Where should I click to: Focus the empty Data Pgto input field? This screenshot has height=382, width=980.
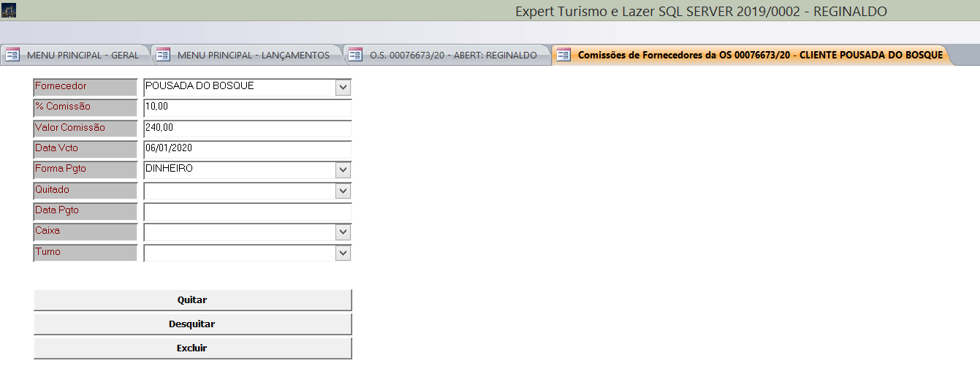pyautogui.click(x=247, y=211)
